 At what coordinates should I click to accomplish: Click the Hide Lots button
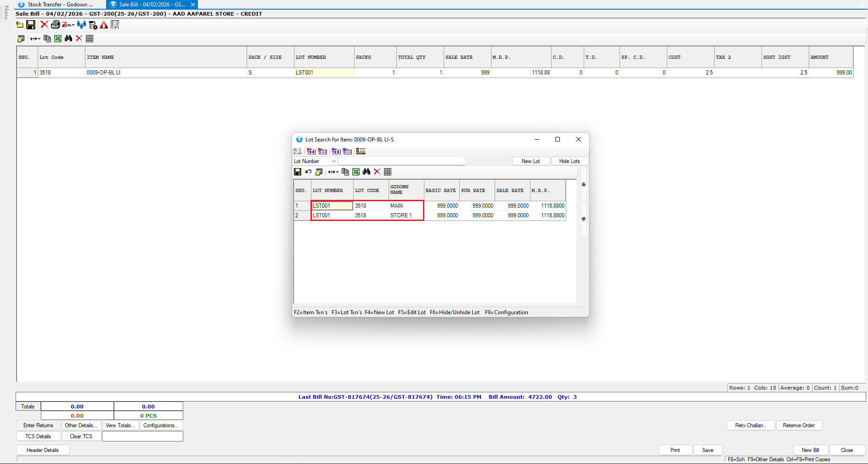coord(569,161)
